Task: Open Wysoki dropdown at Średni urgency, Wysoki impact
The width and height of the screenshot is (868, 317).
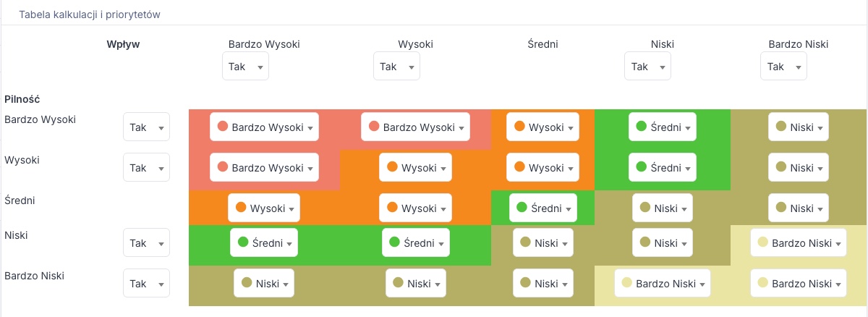Action: pos(415,208)
